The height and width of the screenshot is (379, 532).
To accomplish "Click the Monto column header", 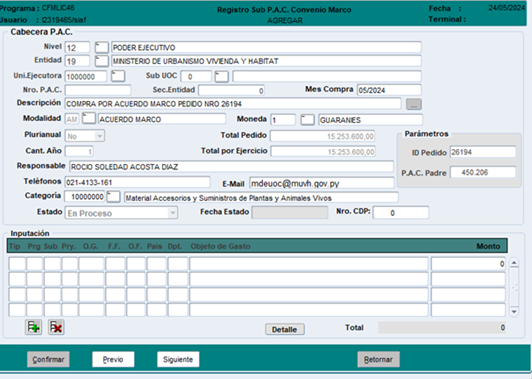I will point(488,246).
